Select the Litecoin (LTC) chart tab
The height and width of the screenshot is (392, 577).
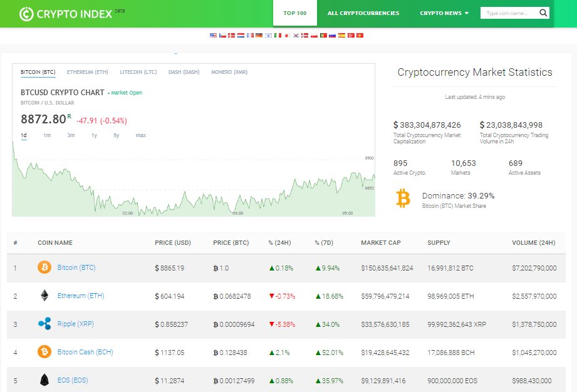[138, 72]
